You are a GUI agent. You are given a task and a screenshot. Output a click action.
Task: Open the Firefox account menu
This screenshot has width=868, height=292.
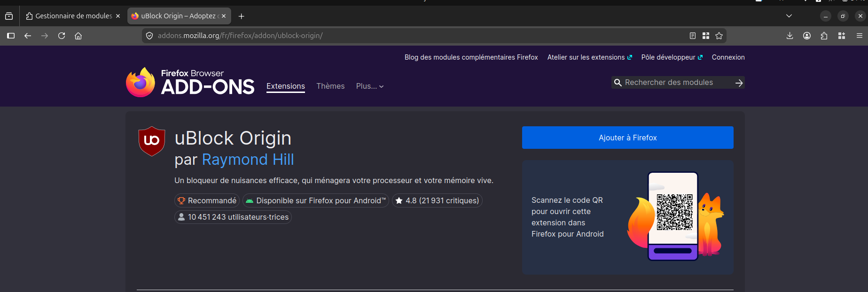click(807, 36)
